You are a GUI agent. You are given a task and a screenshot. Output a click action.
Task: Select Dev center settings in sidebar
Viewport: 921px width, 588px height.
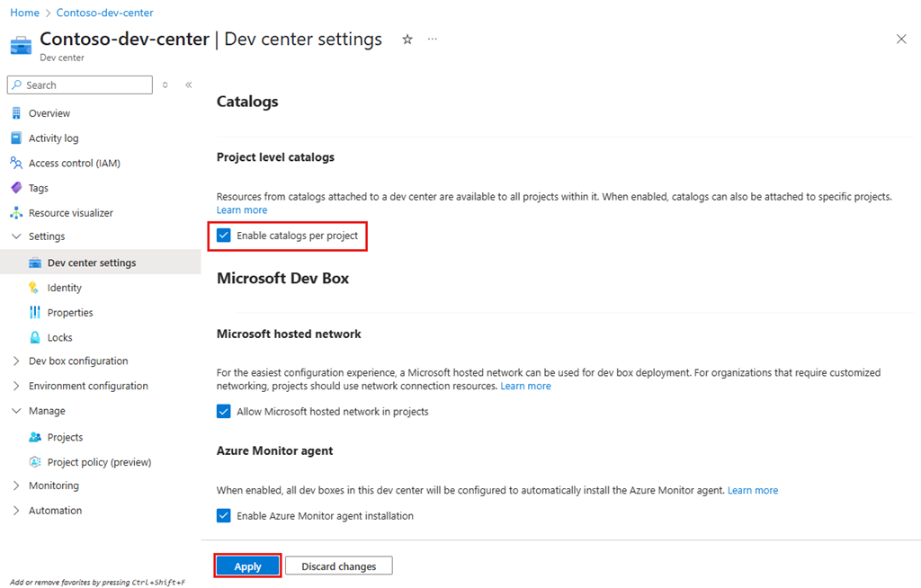[92, 262]
